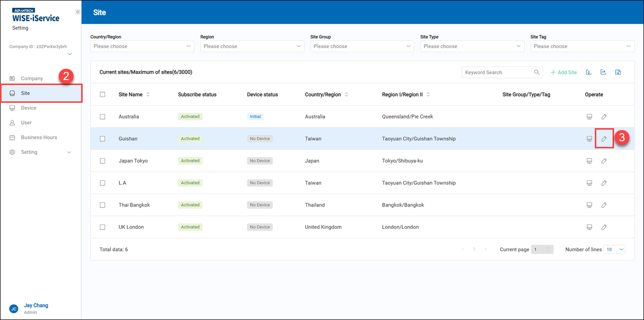Click the pencil edit icon for Guishan
The height and width of the screenshot is (320, 644).
[604, 139]
